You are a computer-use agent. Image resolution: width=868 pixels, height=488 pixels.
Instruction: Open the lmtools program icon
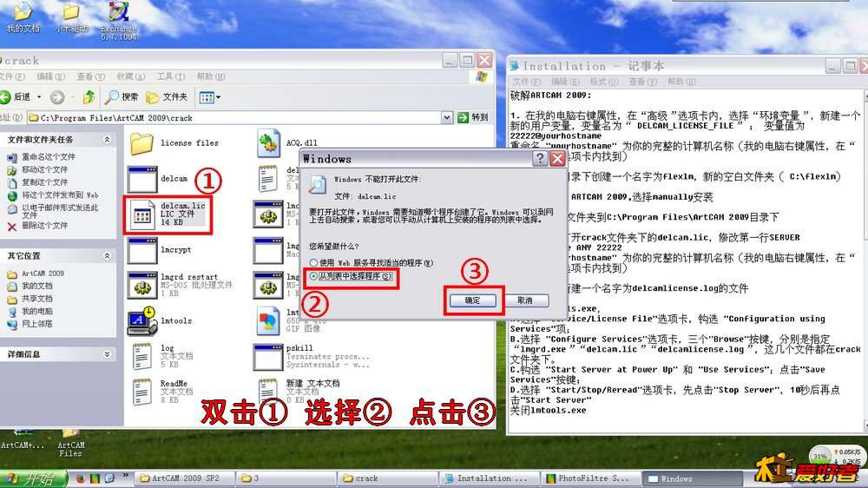tap(142, 322)
